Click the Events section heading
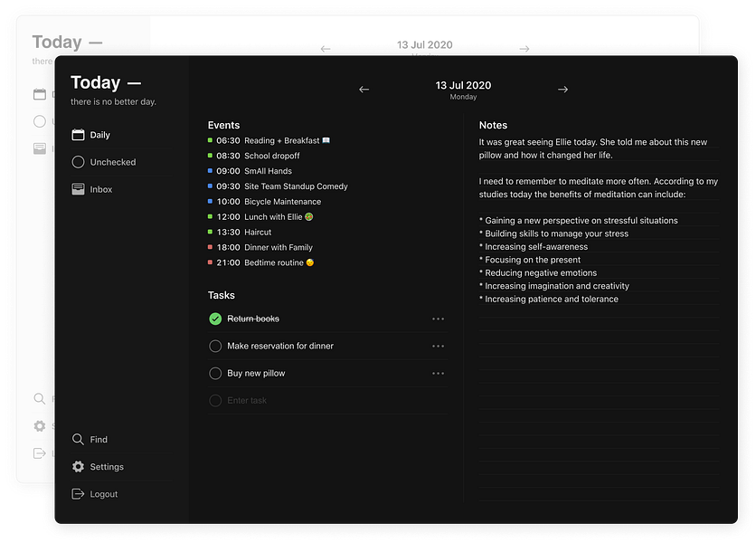The height and width of the screenshot is (543, 756). click(x=223, y=125)
